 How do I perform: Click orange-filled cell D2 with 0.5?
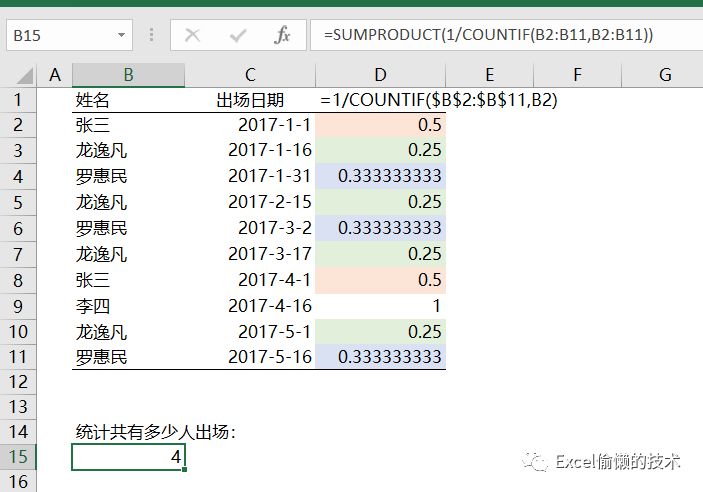[x=380, y=125]
